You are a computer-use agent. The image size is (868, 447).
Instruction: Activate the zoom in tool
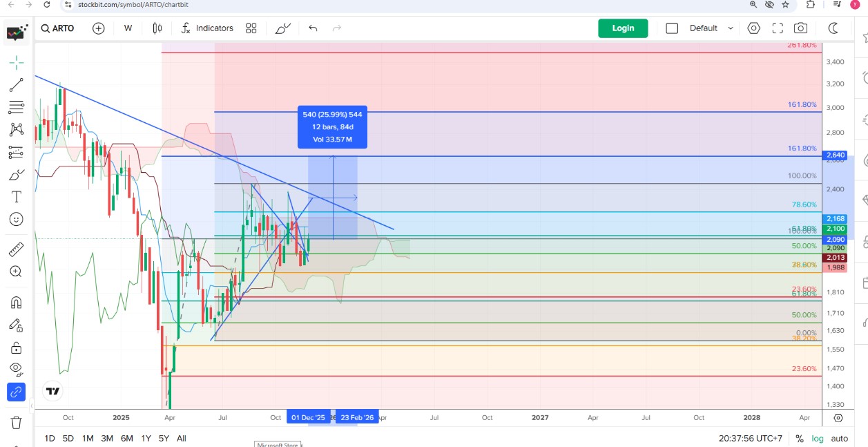click(17, 272)
